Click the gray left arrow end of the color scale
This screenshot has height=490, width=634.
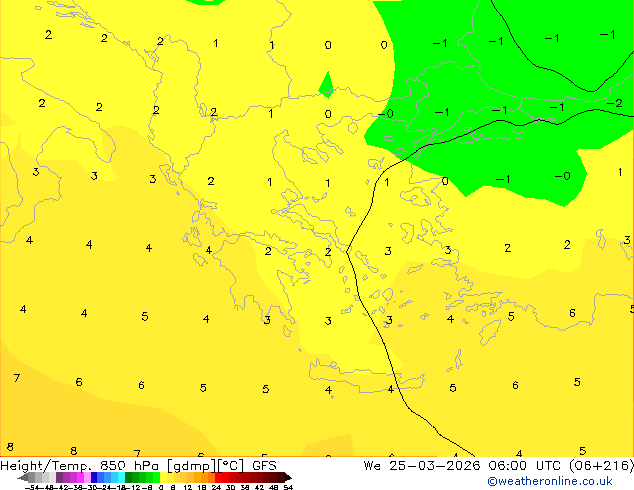click(23, 478)
